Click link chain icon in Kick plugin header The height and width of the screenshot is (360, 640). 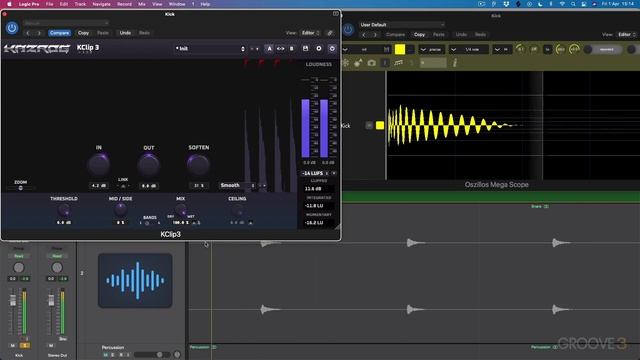point(330,33)
